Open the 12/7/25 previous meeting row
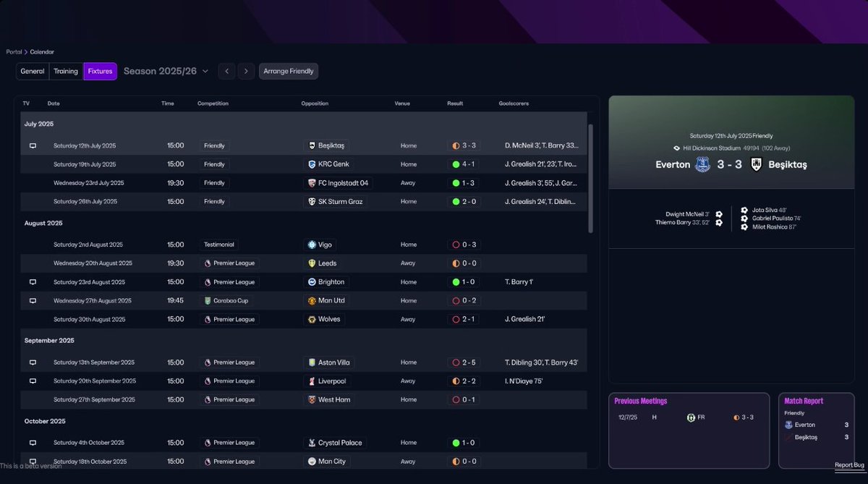The image size is (868, 484). 689,417
